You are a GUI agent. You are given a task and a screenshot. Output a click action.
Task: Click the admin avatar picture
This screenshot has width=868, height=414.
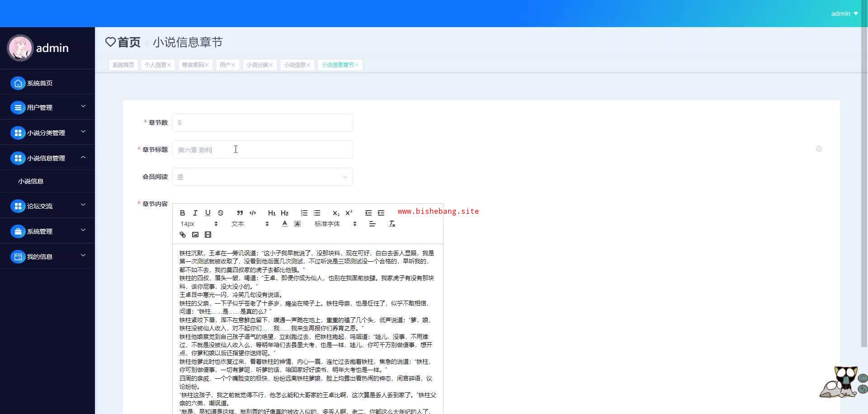tap(20, 48)
